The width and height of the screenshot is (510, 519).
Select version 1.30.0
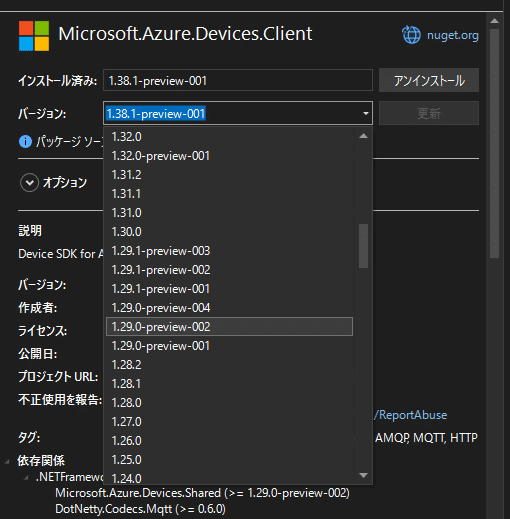pos(229,232)
